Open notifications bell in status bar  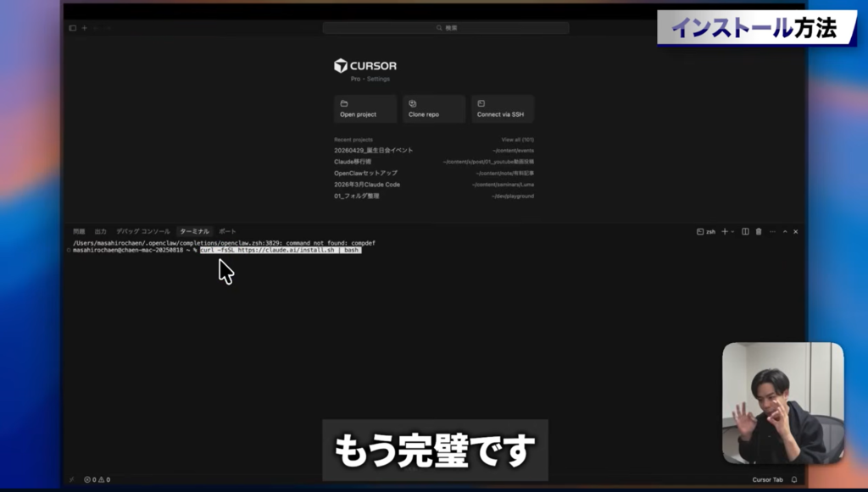tap(794, 479)
